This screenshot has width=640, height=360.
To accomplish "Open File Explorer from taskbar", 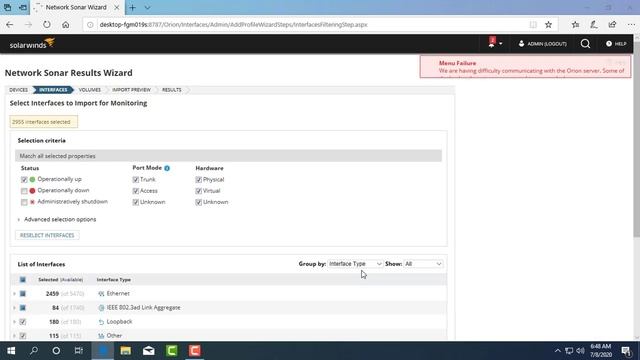I will 126,351.
